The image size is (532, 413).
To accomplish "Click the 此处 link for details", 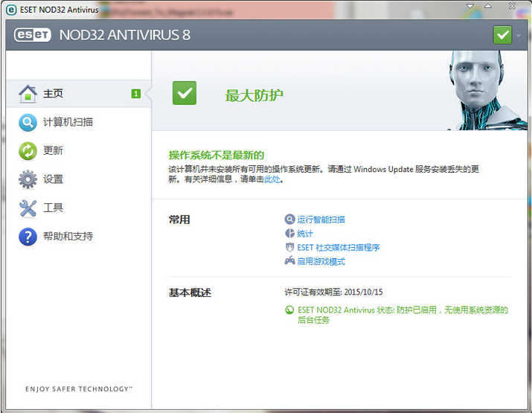I will coord(272,179).
